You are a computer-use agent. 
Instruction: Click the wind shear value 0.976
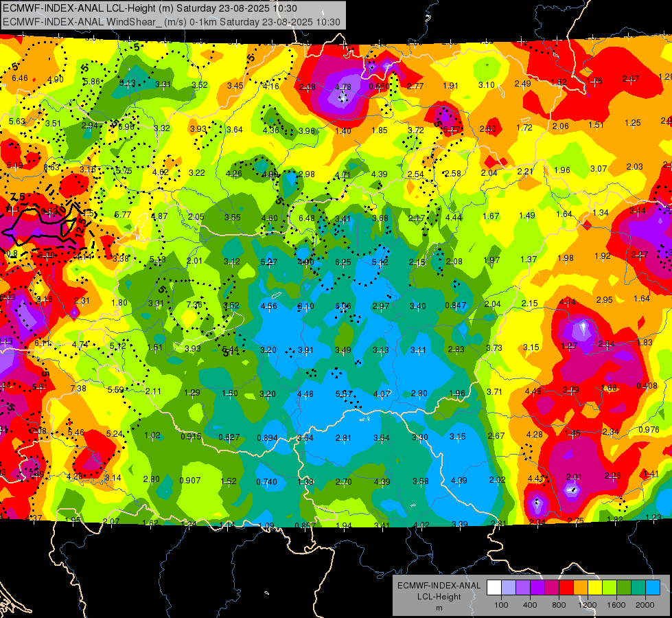(x=649, y=430)
